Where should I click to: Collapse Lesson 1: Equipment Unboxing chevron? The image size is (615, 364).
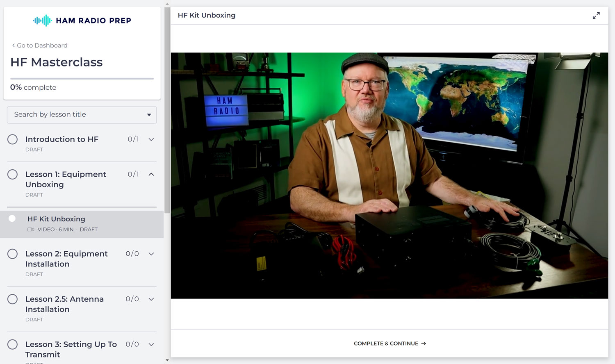tap(151, 174)
